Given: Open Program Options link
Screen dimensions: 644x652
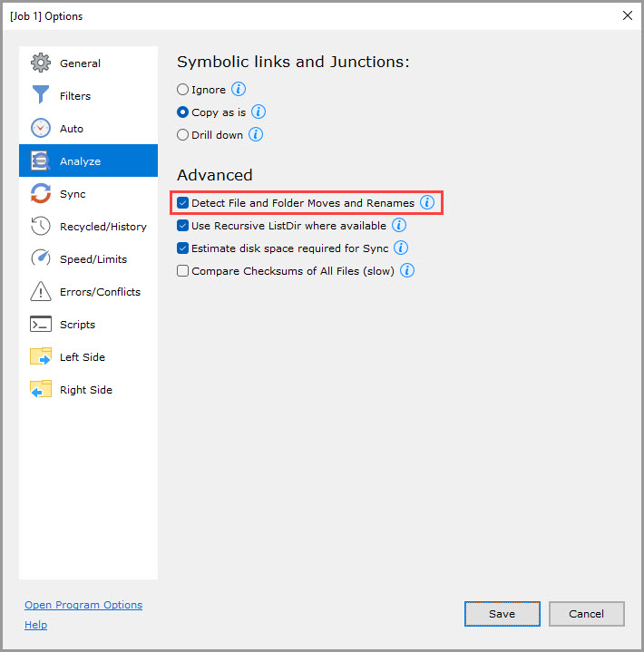Looking at the screenshot, I should click(x=83, y=605).
